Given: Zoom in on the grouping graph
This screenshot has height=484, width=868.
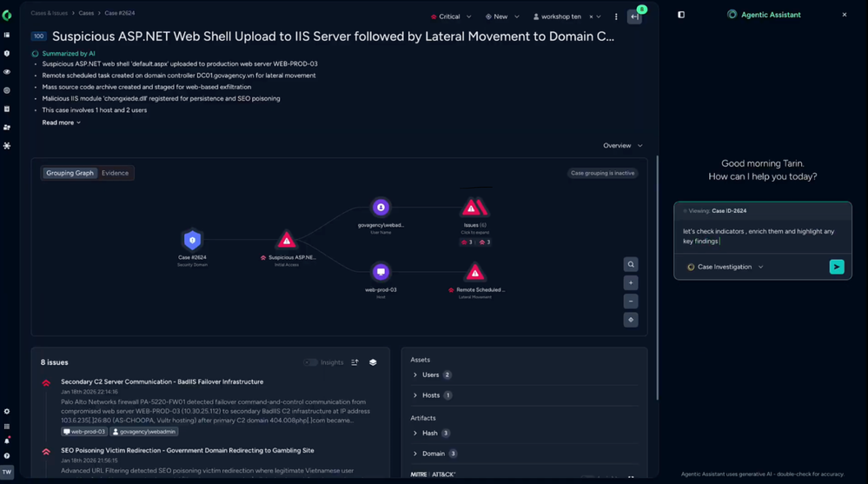Looking at the screenshot, I should pyautogui.click(x=631, y=283).
